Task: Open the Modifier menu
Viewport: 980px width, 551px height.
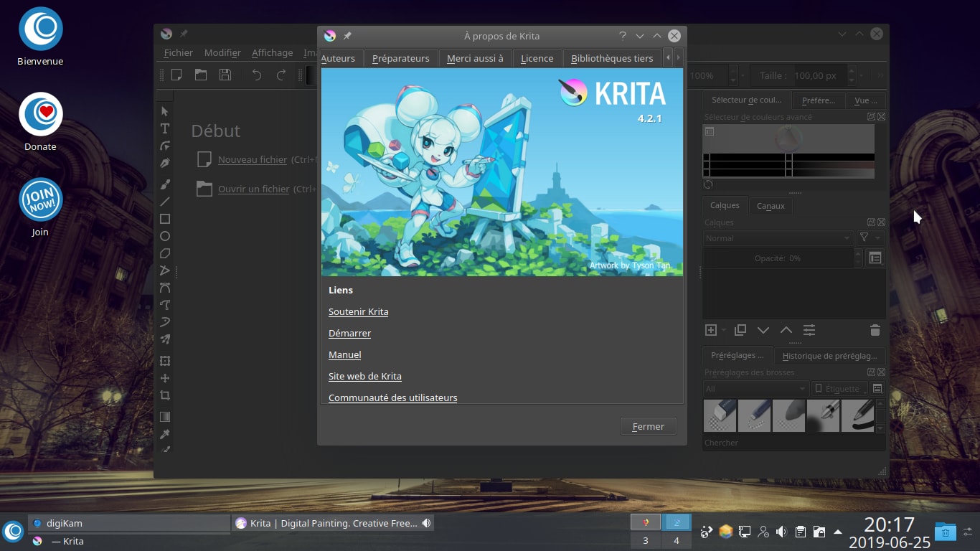Action: click(x=222, y=52)
